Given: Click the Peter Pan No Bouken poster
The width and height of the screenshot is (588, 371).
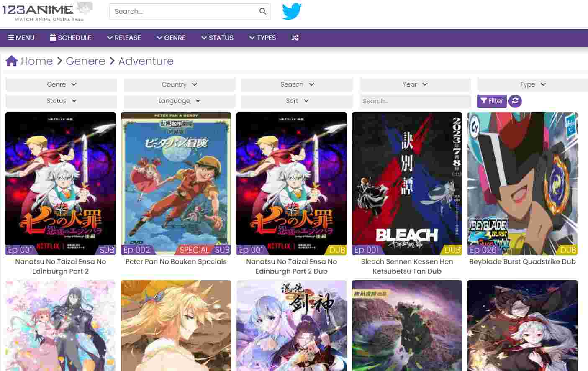Looking at the screenshot, I should tap(176, 184).
